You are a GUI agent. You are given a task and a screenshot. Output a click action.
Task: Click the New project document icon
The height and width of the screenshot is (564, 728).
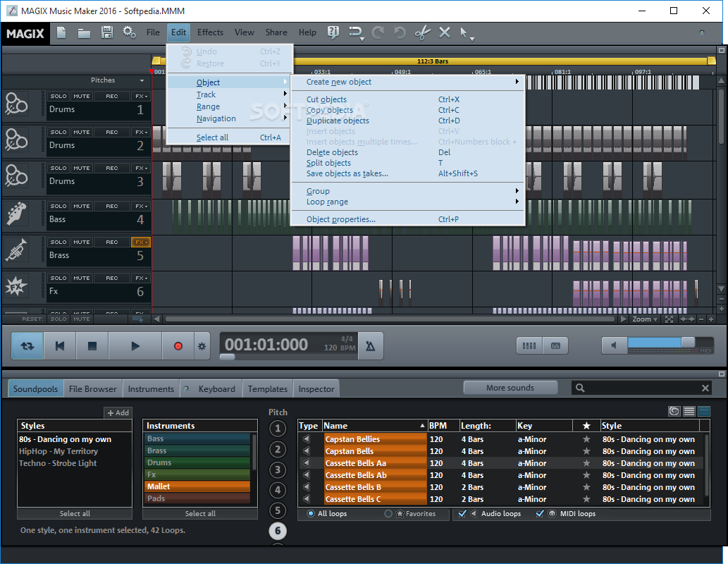61,32
